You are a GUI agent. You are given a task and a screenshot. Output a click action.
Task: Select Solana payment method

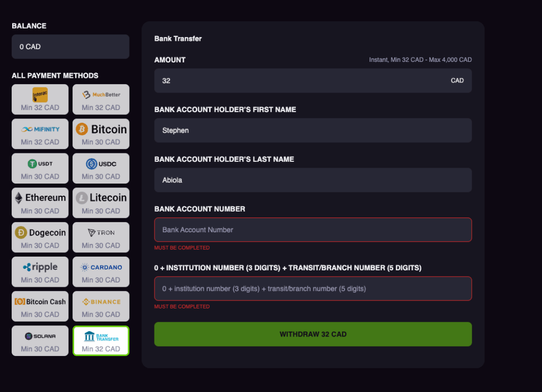pos(40,341)
